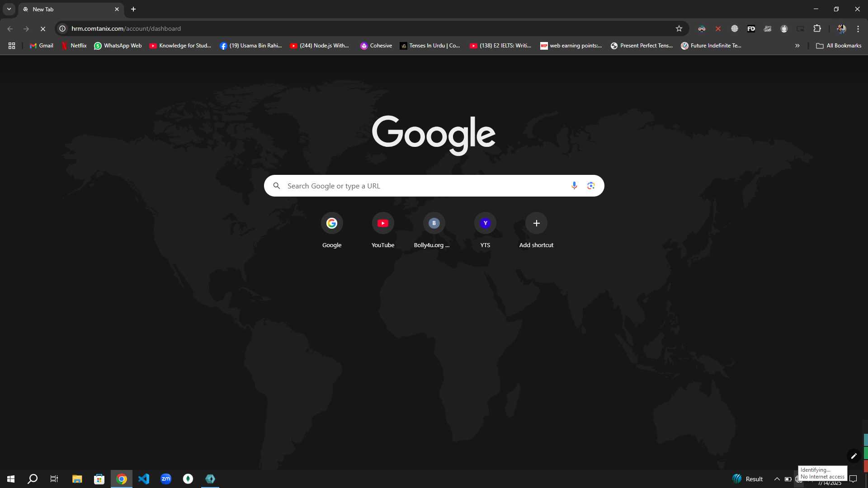Open a new tab with plus button

133,9
